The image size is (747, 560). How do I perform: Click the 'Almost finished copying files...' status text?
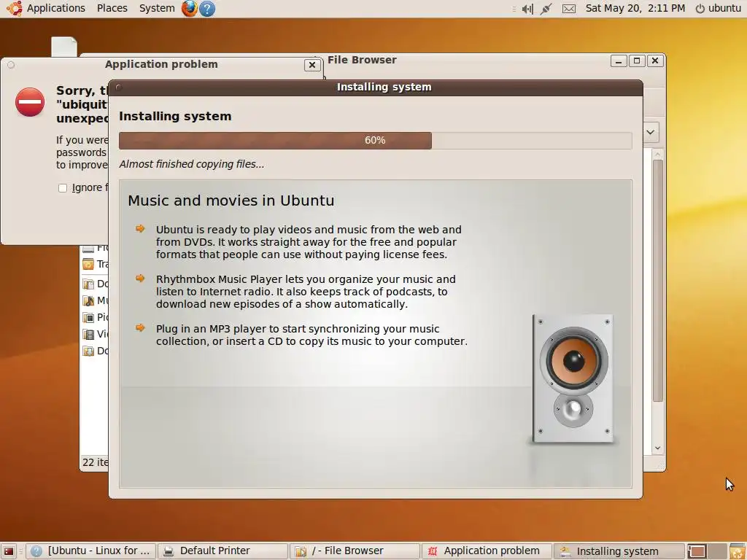[x=192, y=164]
